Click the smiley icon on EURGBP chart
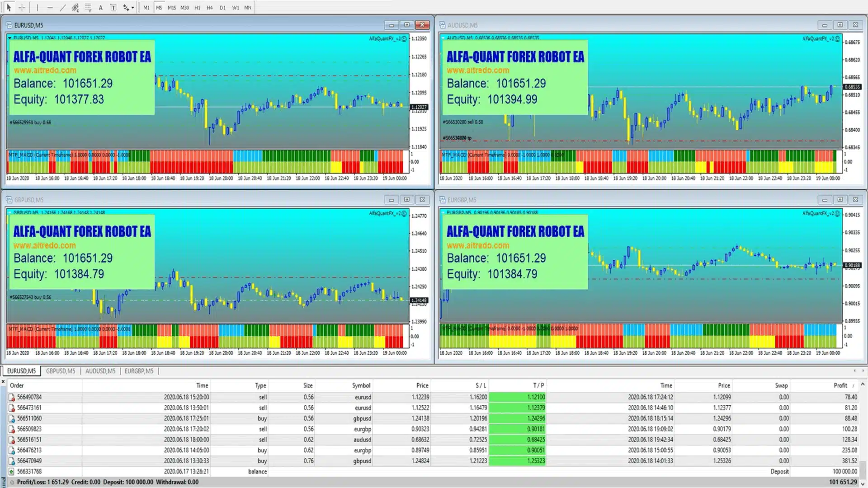This screenshot has width=868, height=488. pos(838,213)
